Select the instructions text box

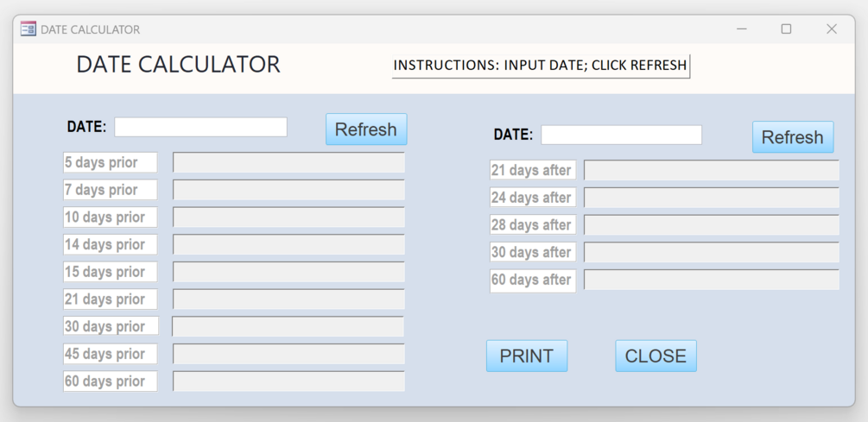pos(541,66)
